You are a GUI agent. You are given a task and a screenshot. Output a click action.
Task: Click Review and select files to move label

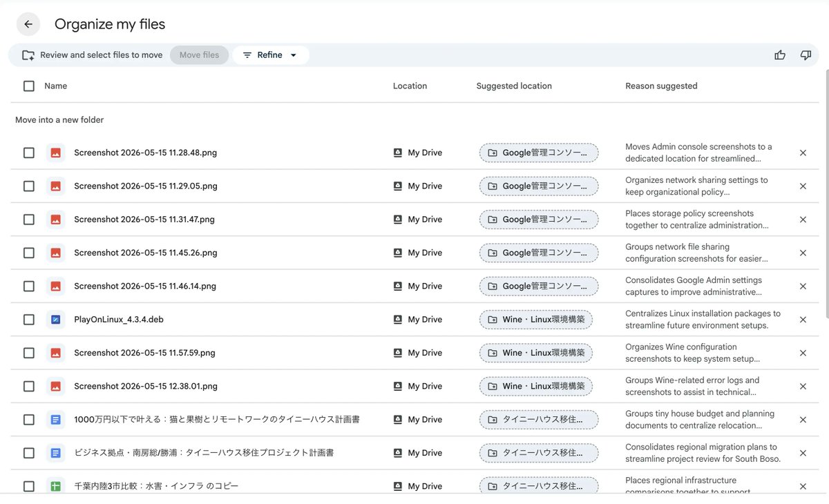102,55
